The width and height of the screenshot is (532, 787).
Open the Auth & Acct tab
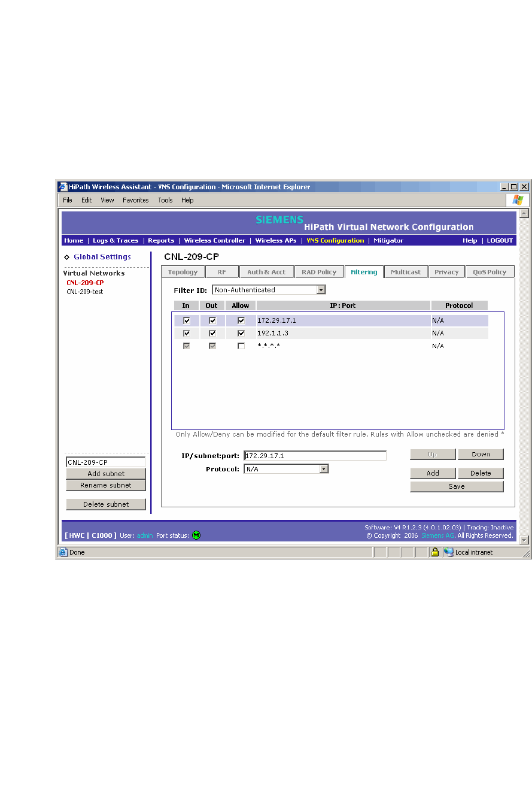266,272
